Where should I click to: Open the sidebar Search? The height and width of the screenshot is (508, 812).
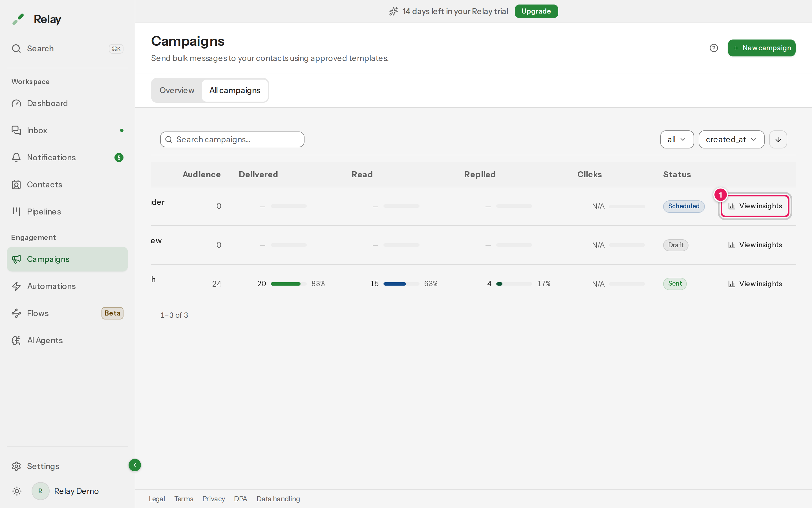(67, 48)
